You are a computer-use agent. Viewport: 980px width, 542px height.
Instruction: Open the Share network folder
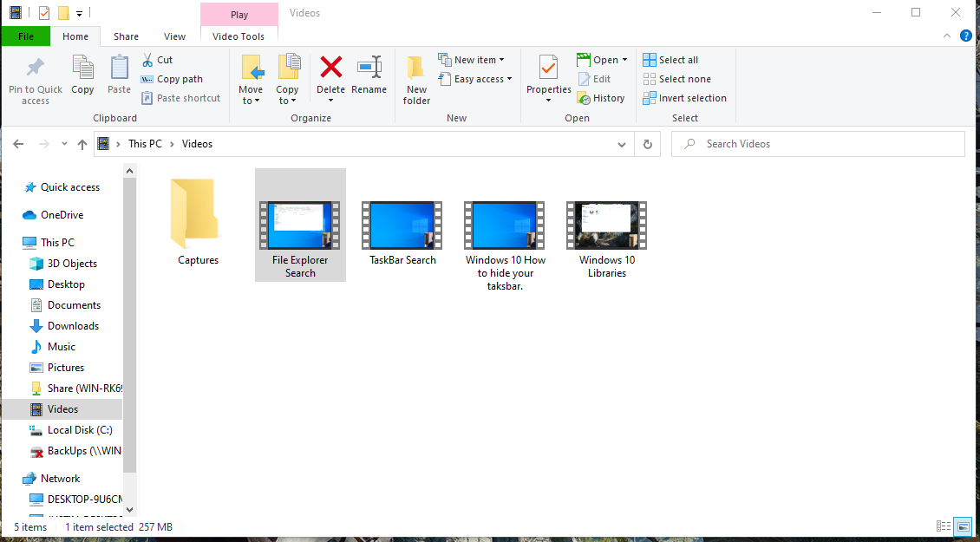75,389
